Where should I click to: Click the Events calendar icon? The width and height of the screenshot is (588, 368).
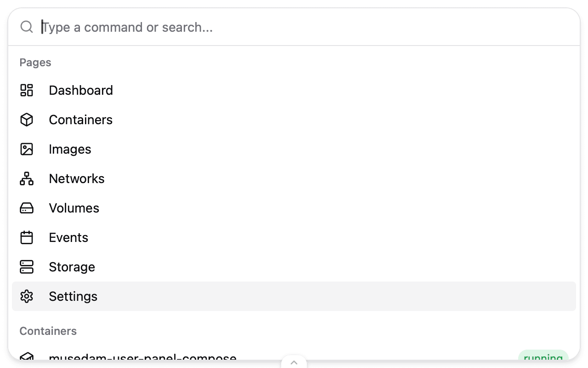coord(27,238)
